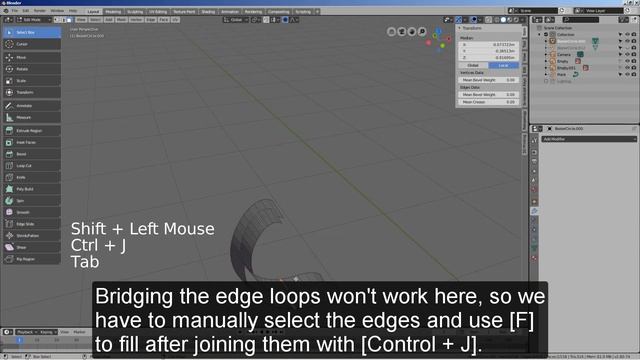Switch to the Animation workspace tab
The image size is (640, 360).
coord(230,12)
